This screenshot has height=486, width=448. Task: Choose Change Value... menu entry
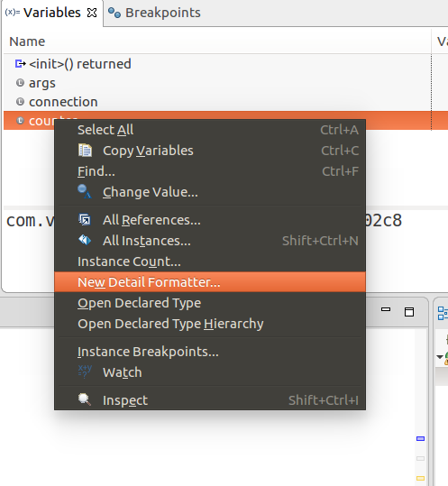(x=210, y=192)
